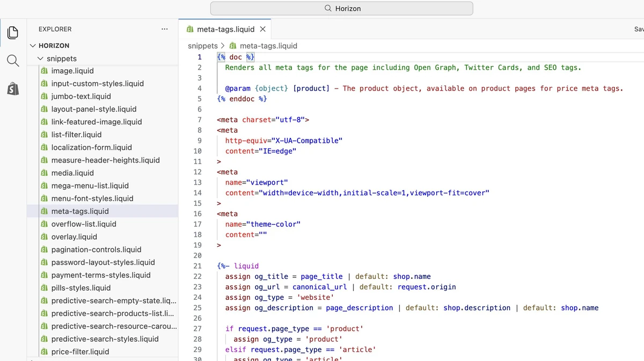Click the 'name="theme-color"' line
The width and height of the screenshot is (644, 361).
[x=263, y=224]
